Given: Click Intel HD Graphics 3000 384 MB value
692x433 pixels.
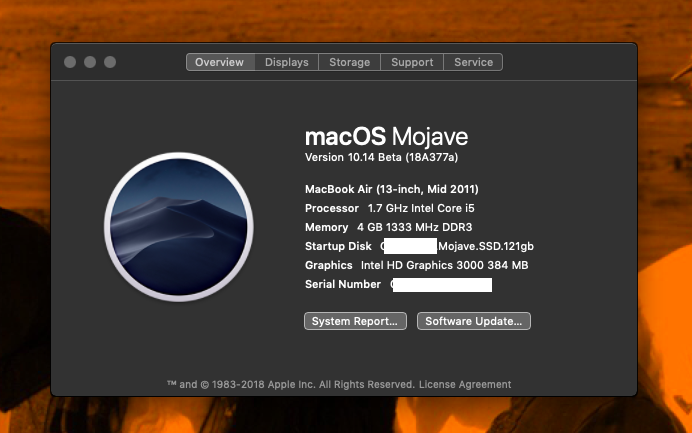Looking at the screenshot, I should click(x=444, y=265).
